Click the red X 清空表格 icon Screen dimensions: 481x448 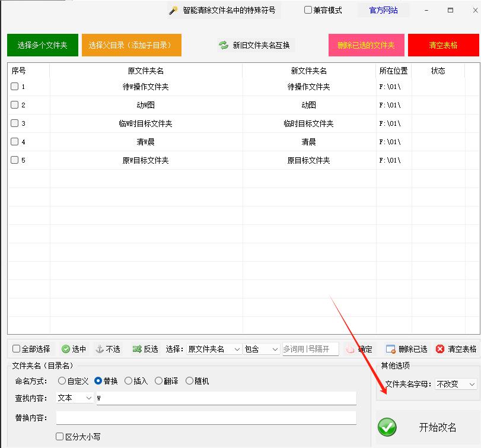(440, 349)
